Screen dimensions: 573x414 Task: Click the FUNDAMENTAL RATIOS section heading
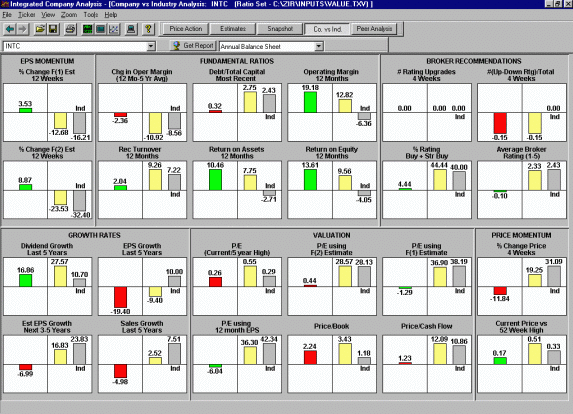coord(237,61)
